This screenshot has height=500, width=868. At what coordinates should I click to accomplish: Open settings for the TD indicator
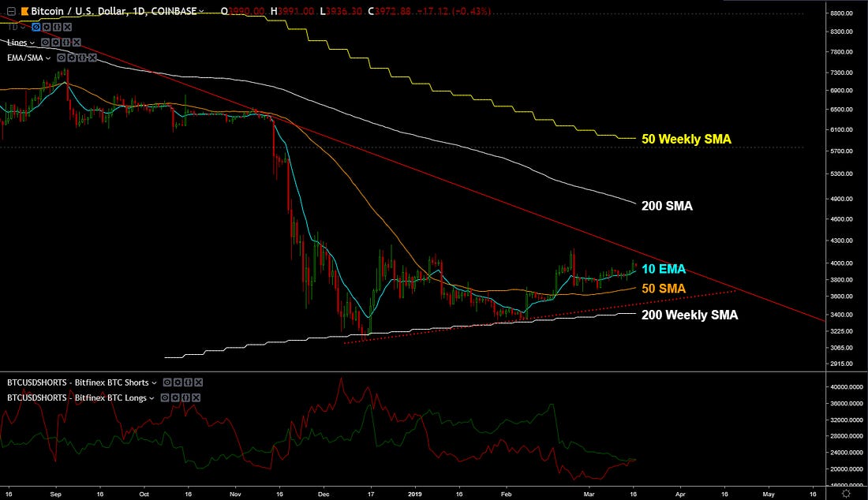pos(45,26)
